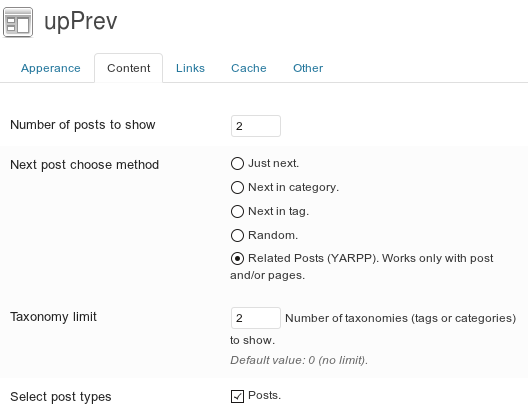528x406 pixels.
Task: Click the Number of posts to show label
Action: pos(83,125)
